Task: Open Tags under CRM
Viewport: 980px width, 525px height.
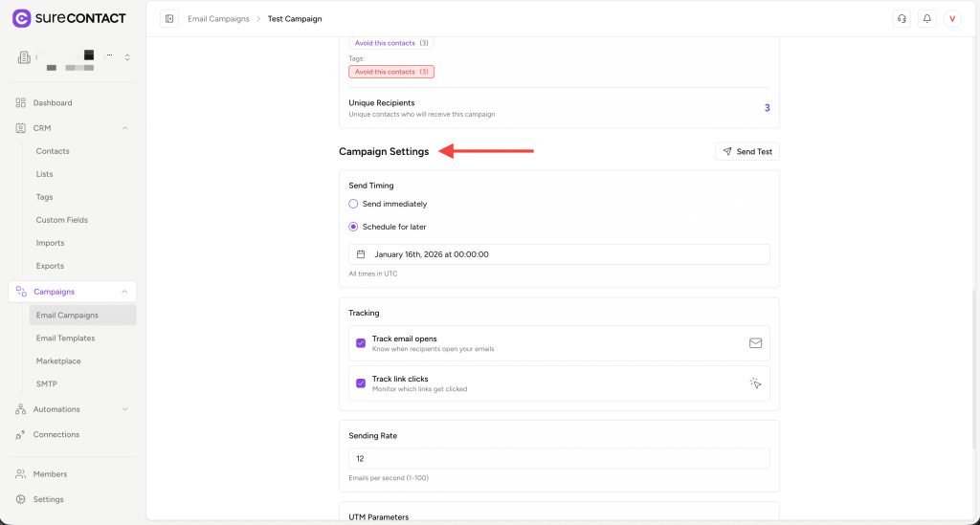Action: tap(44, 197)
